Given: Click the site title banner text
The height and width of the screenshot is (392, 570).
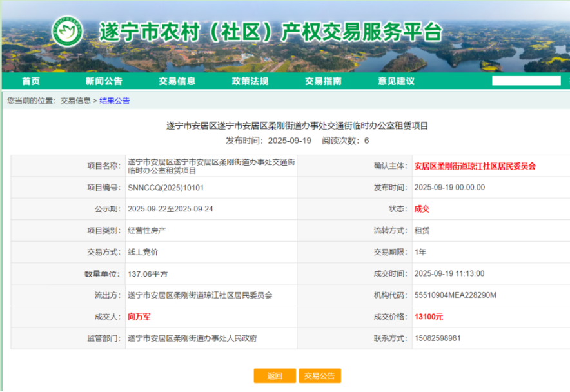Looking at the screenshot, I should (271, 32).
